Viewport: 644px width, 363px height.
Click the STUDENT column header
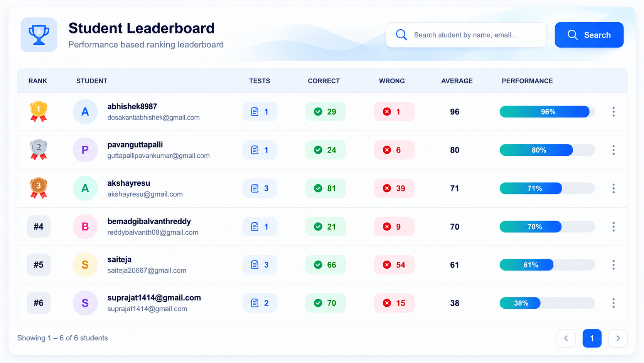pos(92,81)
